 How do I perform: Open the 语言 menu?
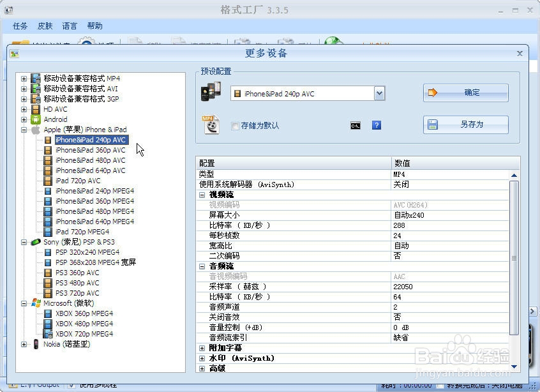70,26
